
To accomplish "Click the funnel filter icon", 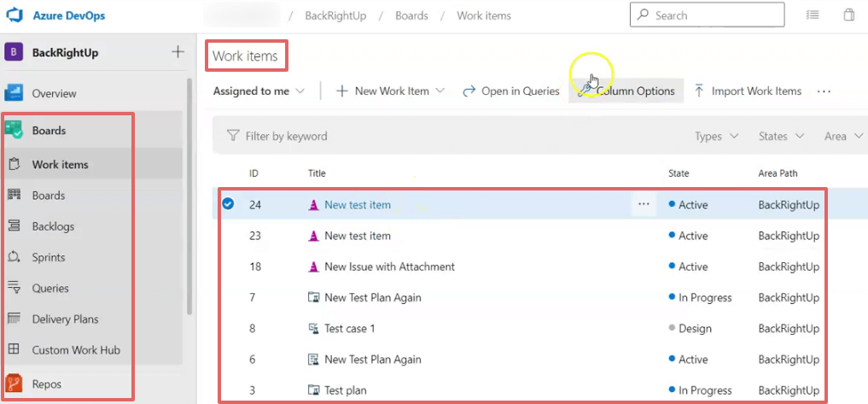I will click(233, 136).
